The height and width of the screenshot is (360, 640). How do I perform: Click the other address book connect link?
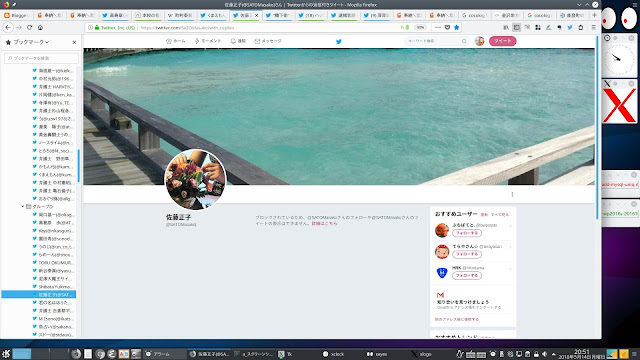457,319
